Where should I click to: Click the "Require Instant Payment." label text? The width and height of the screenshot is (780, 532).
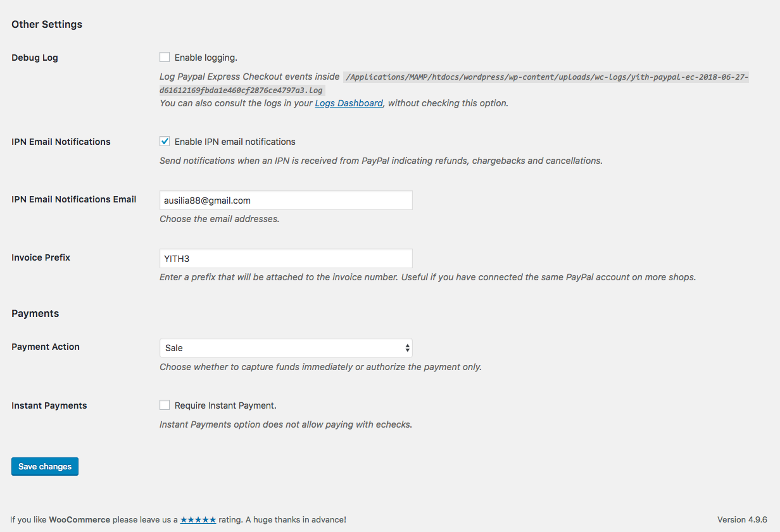point(225,405)
